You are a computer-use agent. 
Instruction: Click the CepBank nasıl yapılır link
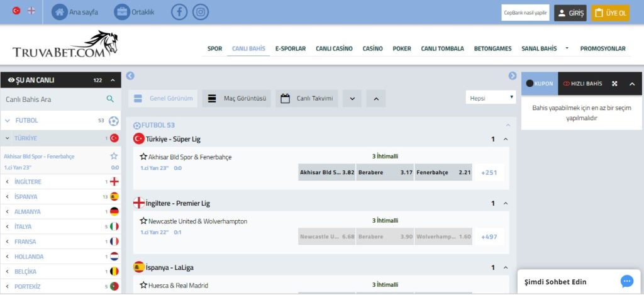(x=525, y=13)
